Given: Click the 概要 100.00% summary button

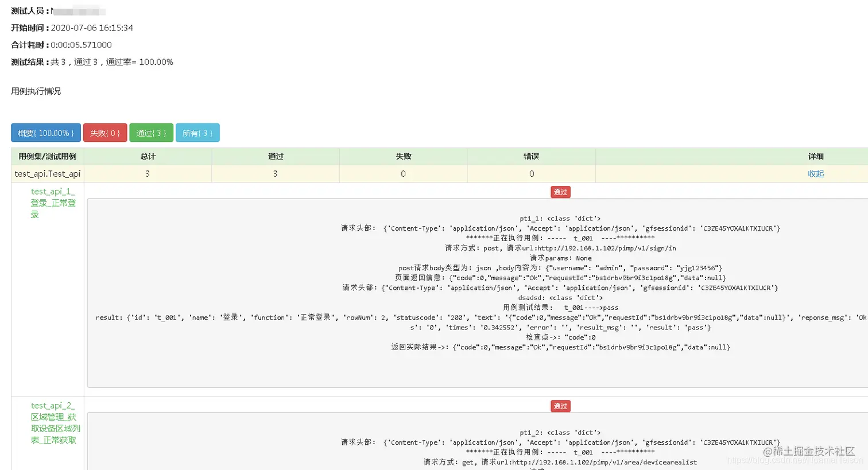Looking at the screenshot, I should 46,133.
